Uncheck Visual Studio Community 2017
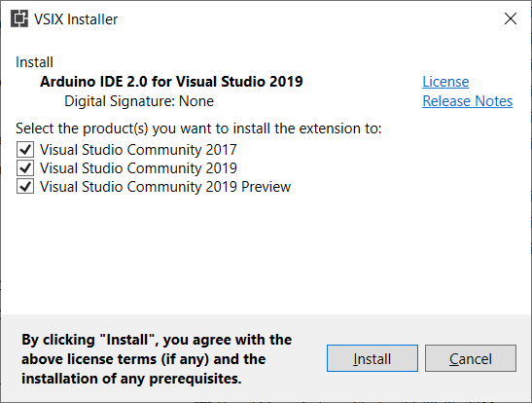 [x=25, y=149]
